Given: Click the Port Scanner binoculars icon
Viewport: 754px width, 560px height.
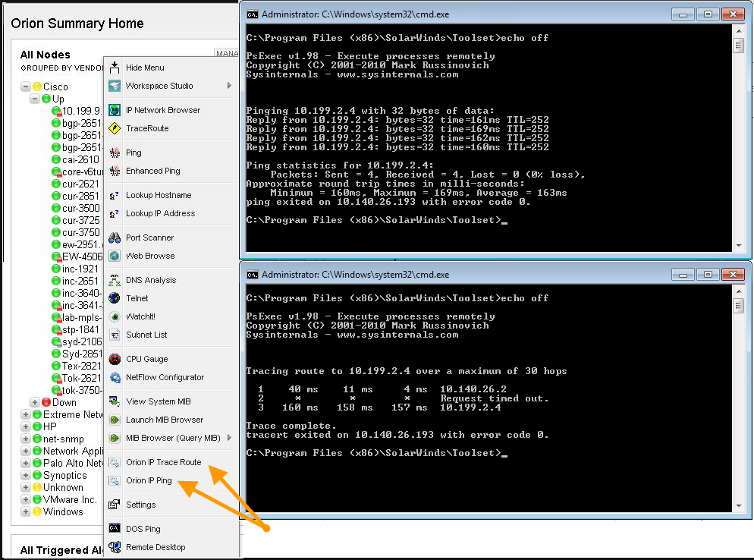Looking at the screenshot, I should (115, 238).
